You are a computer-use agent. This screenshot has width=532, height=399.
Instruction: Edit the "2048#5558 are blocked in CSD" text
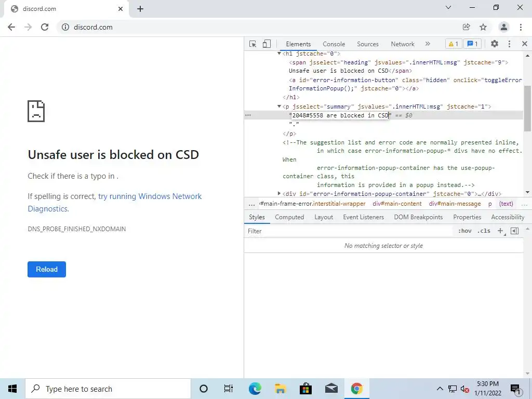pos(340,115)
